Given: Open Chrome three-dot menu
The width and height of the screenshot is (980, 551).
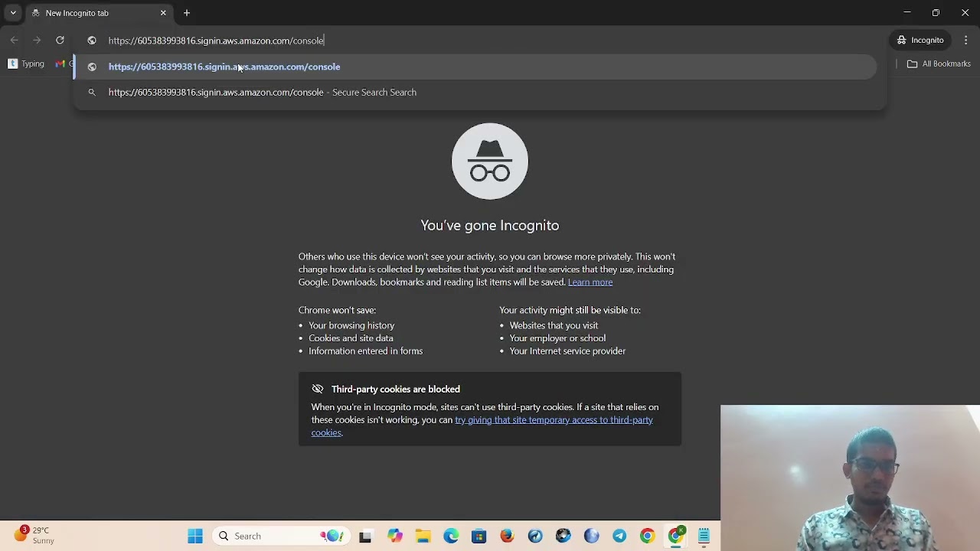Looking at the screenshot, I should coord(966,41).
